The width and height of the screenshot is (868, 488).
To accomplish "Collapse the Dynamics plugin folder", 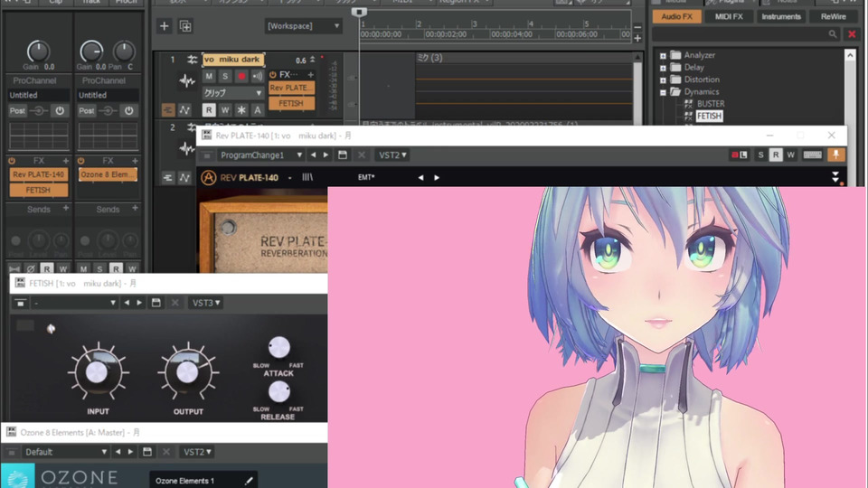I will (663, 92).
